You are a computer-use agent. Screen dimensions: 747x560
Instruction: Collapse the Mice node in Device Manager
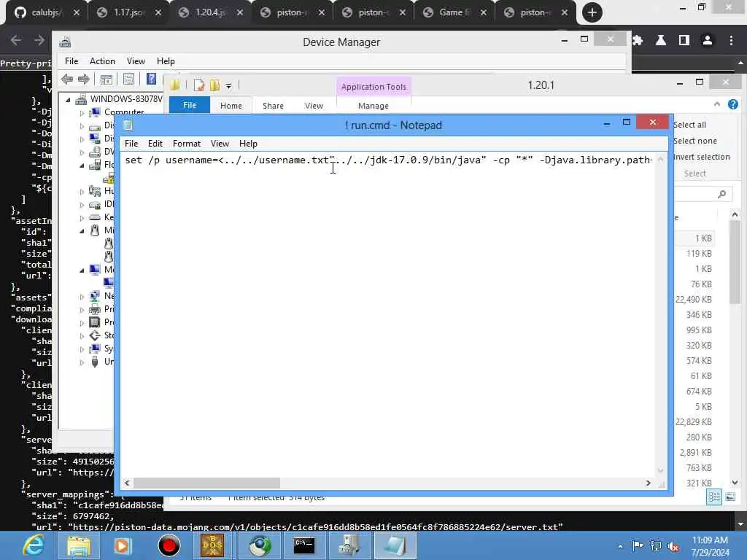[x=82, y=231]
